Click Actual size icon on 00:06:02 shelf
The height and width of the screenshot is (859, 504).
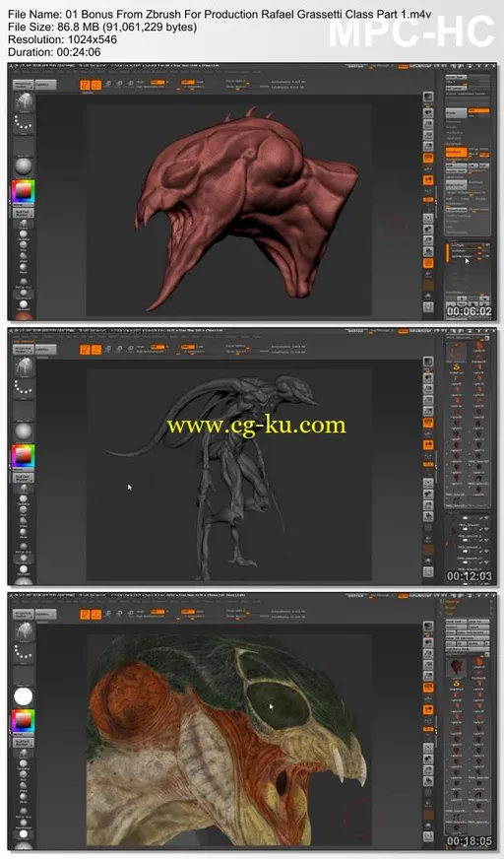[428, 135]
